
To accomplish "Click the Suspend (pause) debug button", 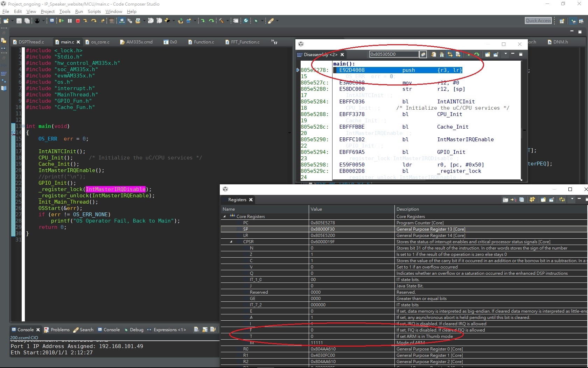I will (70, 21).
